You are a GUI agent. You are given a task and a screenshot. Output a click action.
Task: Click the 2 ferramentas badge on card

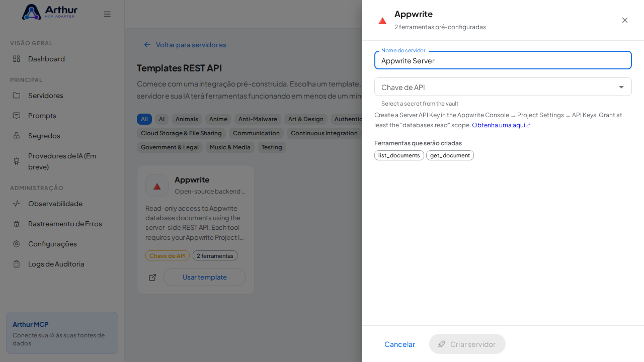coord(215,255)
